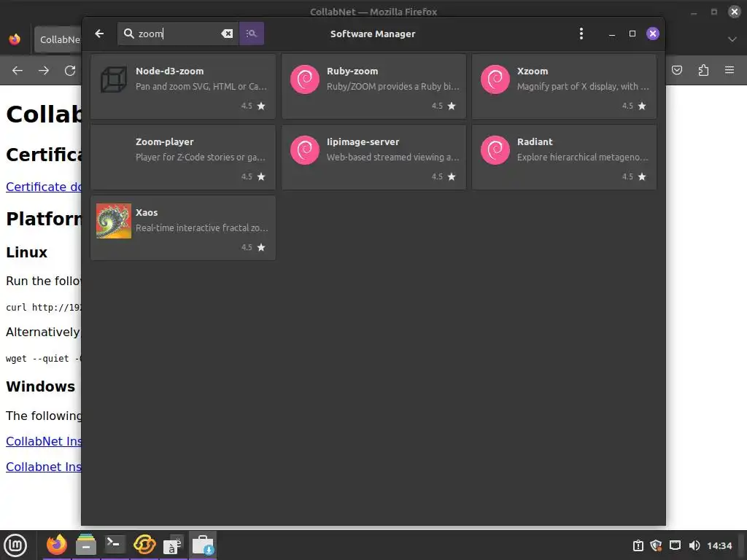Launch Firefox from the taskbar
Image resolution: width=747 pixels, height=560 pixels.
pos(57,545)
